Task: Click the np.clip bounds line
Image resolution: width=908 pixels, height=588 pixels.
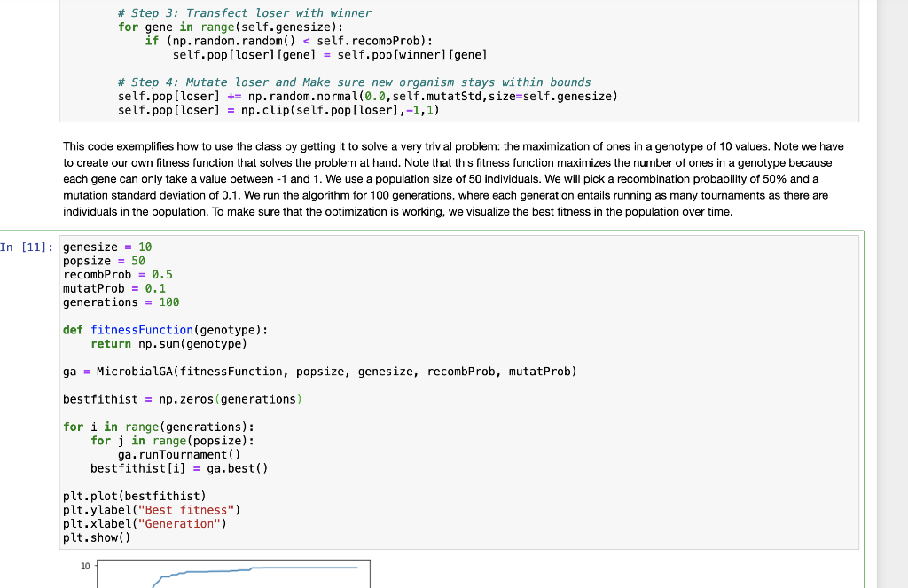Action: (x=278, y=110)
